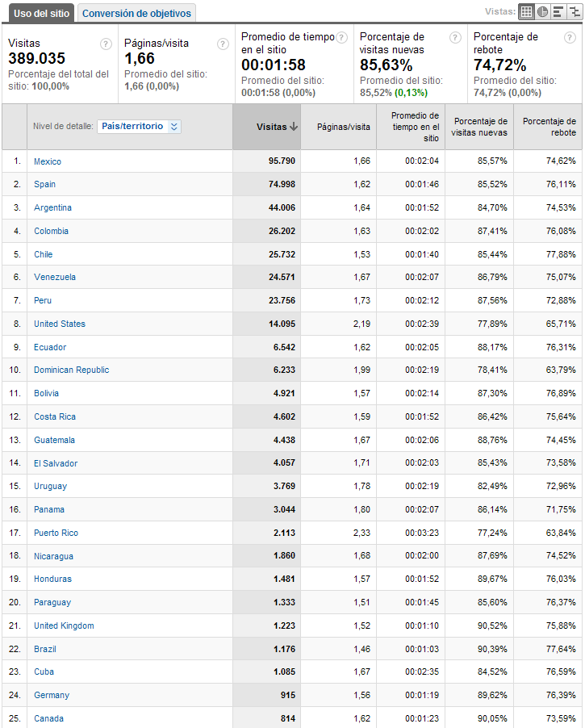
Task: Open help icon next to Visitas
Action: tap(106, 44)
